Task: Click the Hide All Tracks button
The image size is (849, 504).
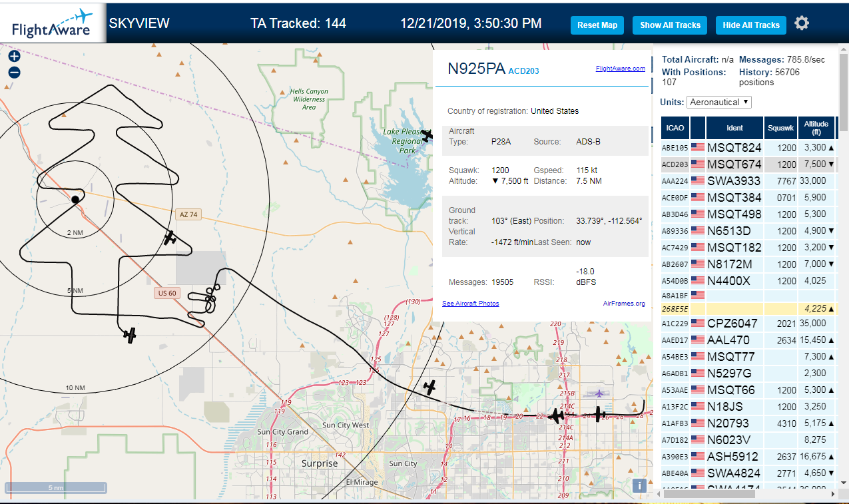Action: pyautogui.click(x=751, y=25)
